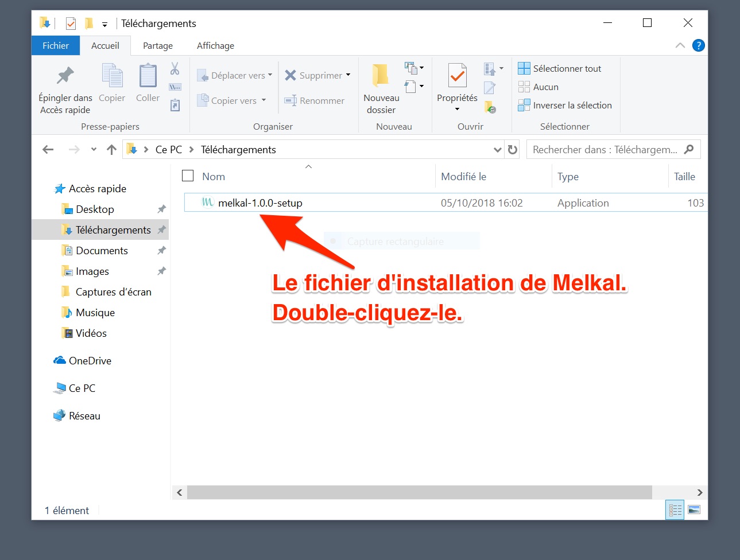740x560 pixels.
Task: Click Ce PC in the address bar
Action: (x=169, y=150)
